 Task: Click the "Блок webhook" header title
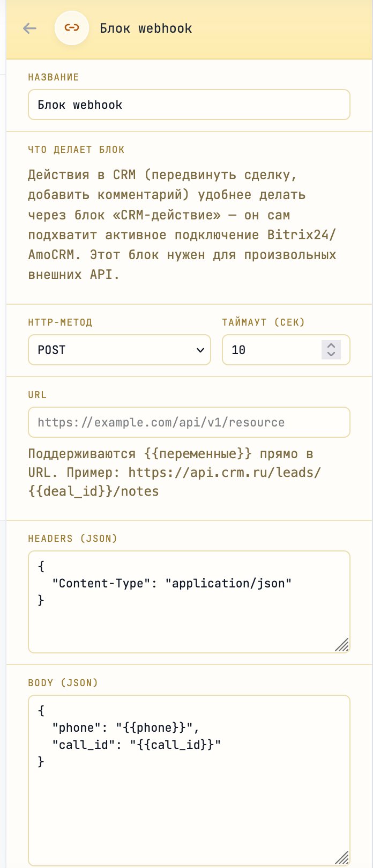point(146,28)
